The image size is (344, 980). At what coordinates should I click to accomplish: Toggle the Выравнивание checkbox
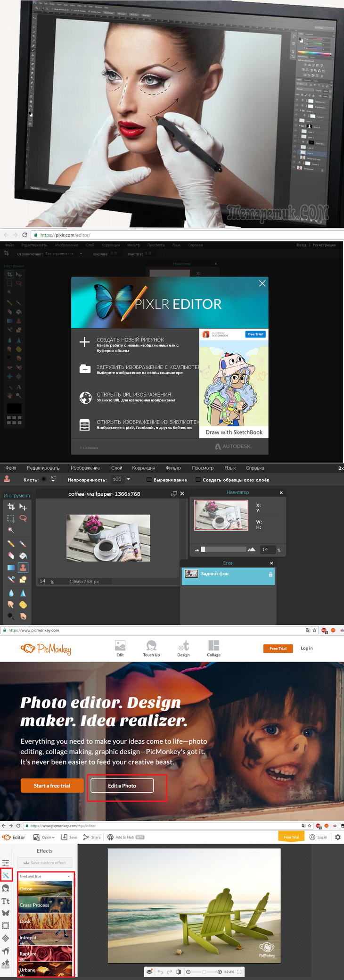click(x=149, y=480)
